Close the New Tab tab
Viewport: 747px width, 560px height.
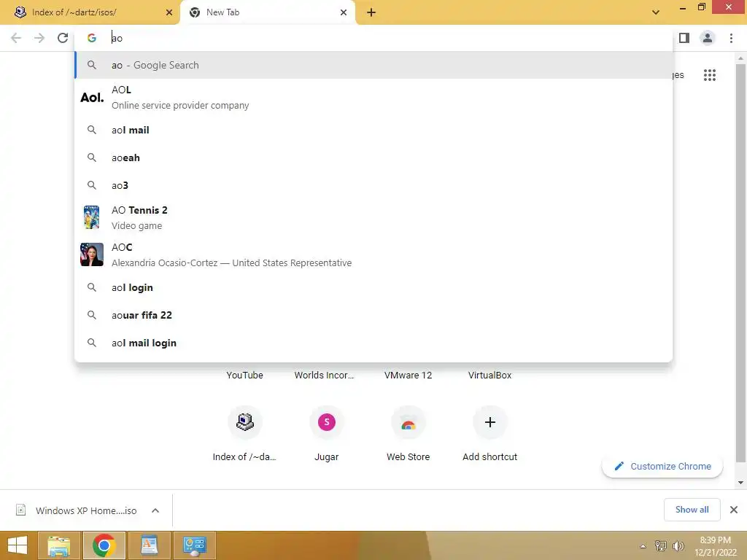(x=344, y=12)
